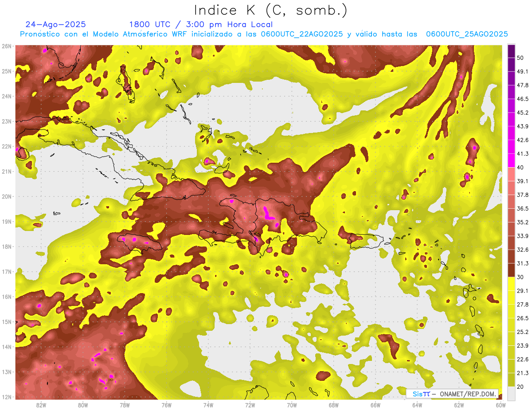Select the bright yellow swatch between 29.1 and 30
The height and width of the screenshot is (411, 532).
(511, 284)
